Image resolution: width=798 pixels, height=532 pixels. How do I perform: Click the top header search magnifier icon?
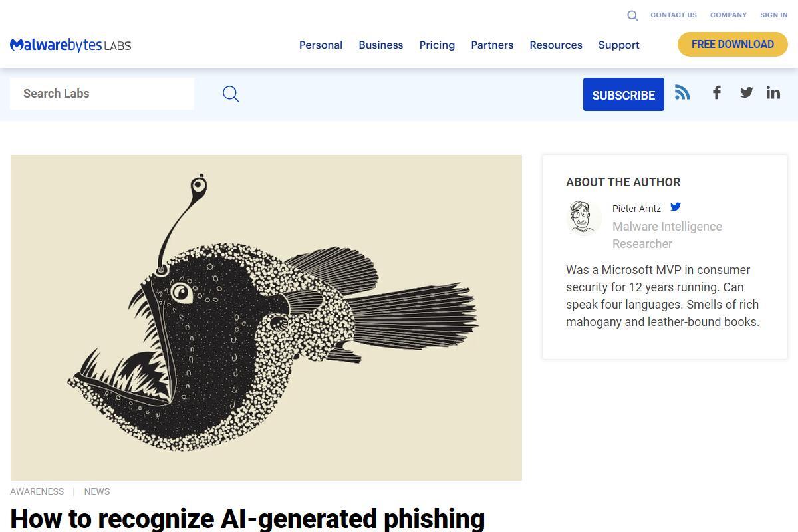click(x=632, y=15)
